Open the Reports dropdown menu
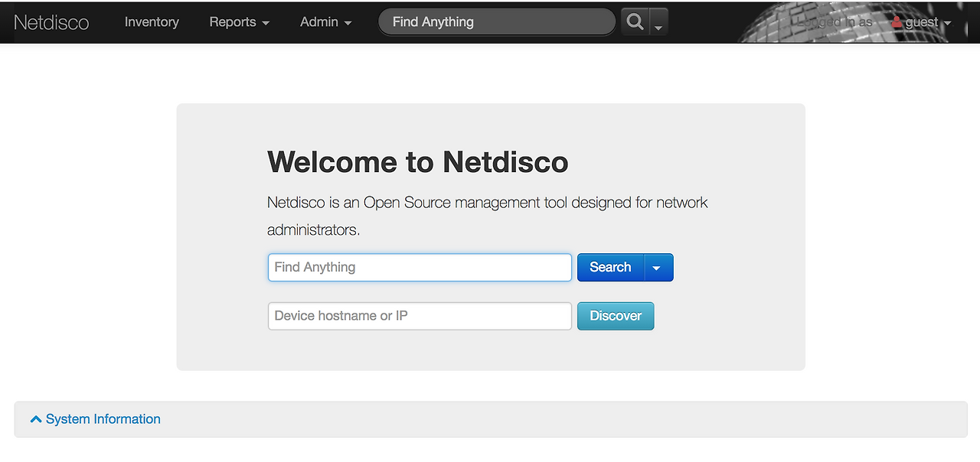 click(x=240, y=22)
